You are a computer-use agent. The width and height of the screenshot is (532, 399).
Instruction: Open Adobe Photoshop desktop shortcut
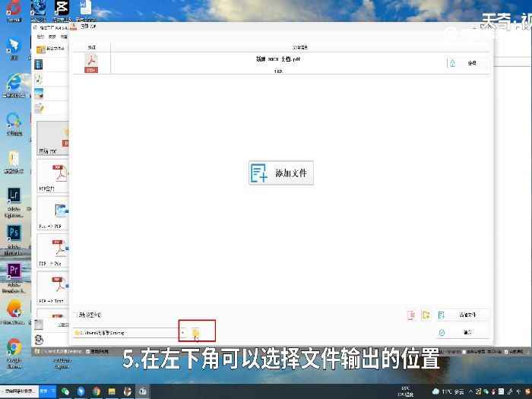coord(14,239)
